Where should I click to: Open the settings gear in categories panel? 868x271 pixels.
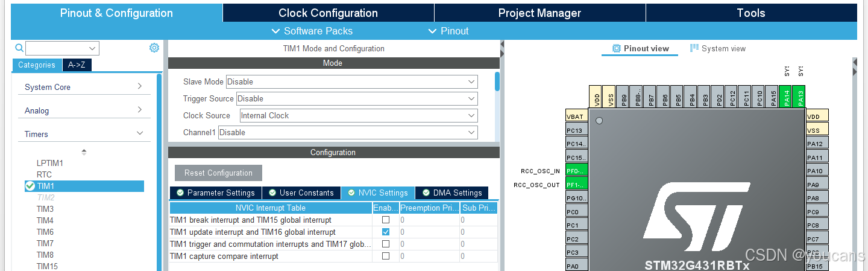pyautogui.click(x=154, y=48)
